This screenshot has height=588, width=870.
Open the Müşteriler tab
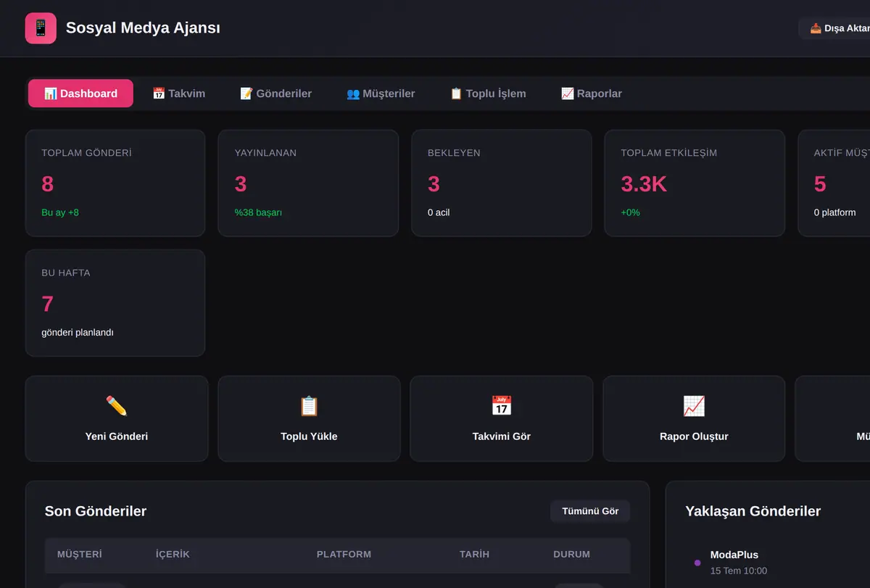point(381,94)
